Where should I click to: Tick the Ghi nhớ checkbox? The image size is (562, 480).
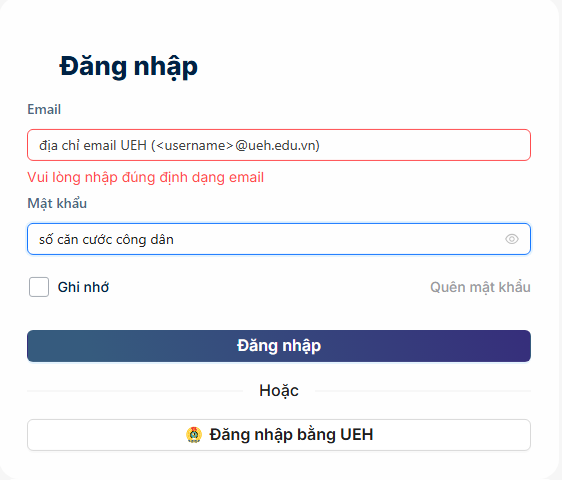[x=39, y=287]
